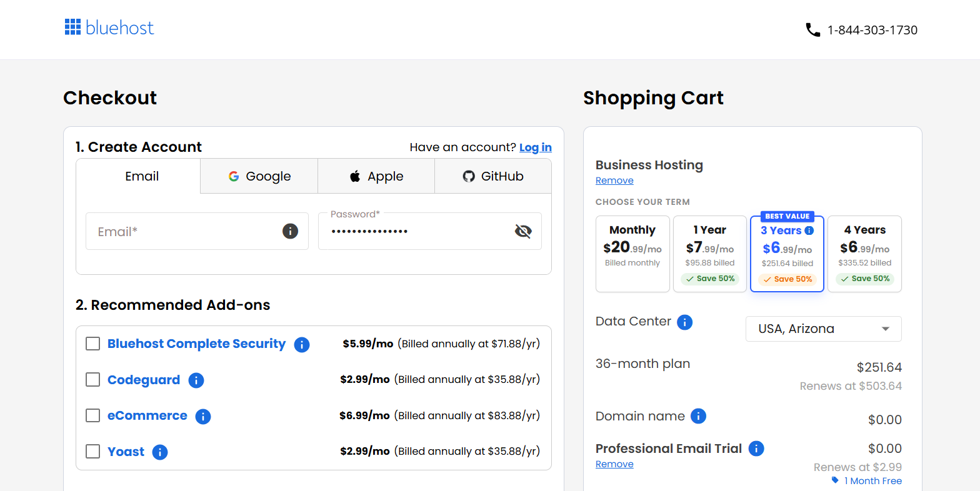The image size is (980, 491).
Task: Click the Codeguard add-on link
Action: (x=144, y=380)
